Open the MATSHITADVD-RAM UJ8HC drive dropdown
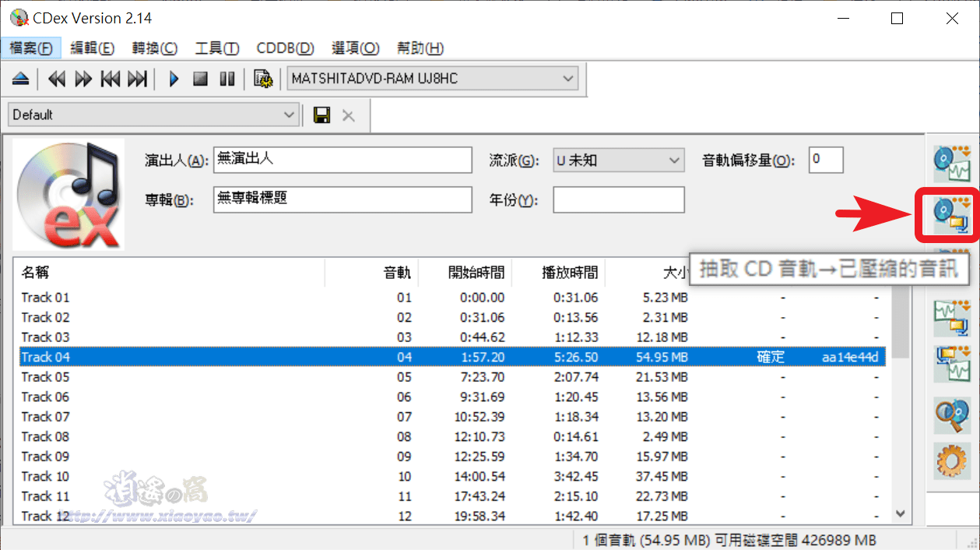980x550 pixels. 567,78
